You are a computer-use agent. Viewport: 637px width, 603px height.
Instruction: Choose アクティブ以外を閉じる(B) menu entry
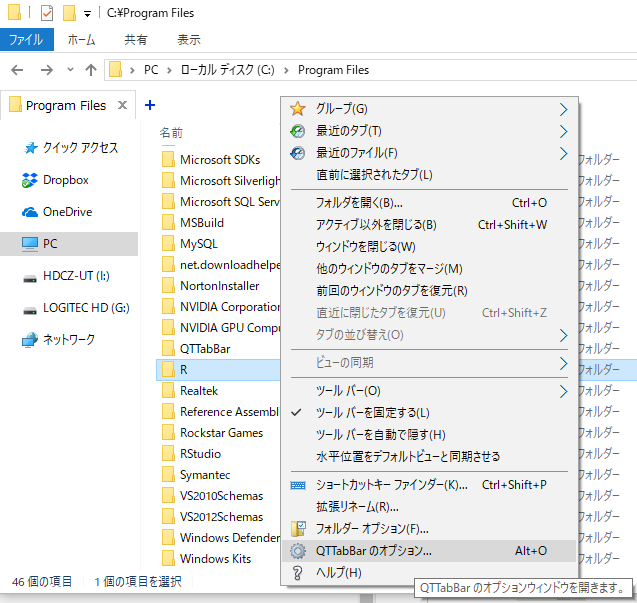tap(429, 225)
